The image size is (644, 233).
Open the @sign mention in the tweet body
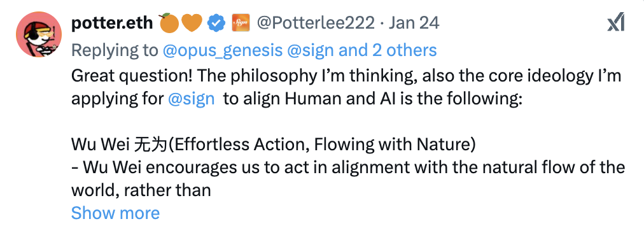(192, 99)
